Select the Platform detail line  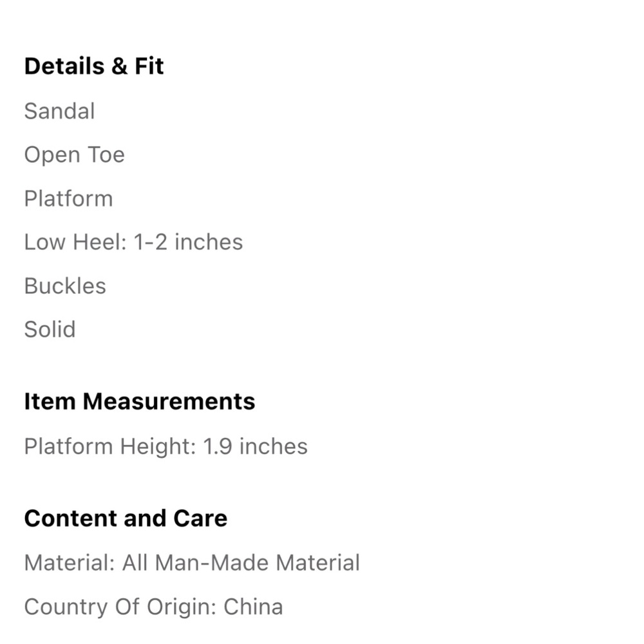click(68, 199)
